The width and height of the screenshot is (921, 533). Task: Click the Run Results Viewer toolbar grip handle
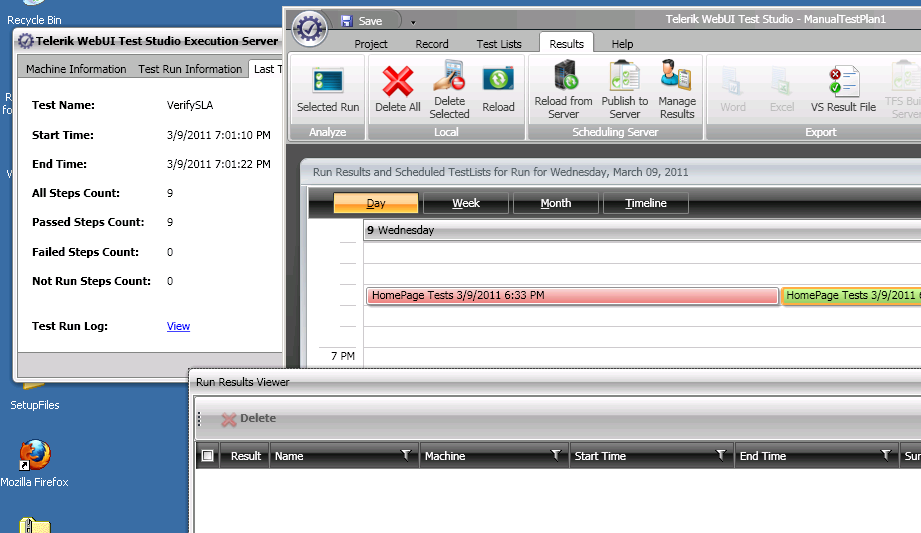tap(200, 418)
